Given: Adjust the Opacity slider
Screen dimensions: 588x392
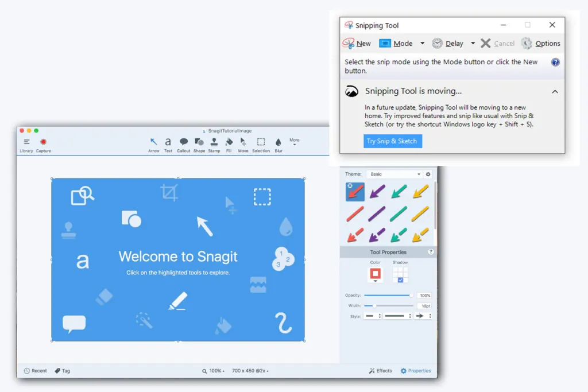Looking at the screenshot, I should point(389,296).
